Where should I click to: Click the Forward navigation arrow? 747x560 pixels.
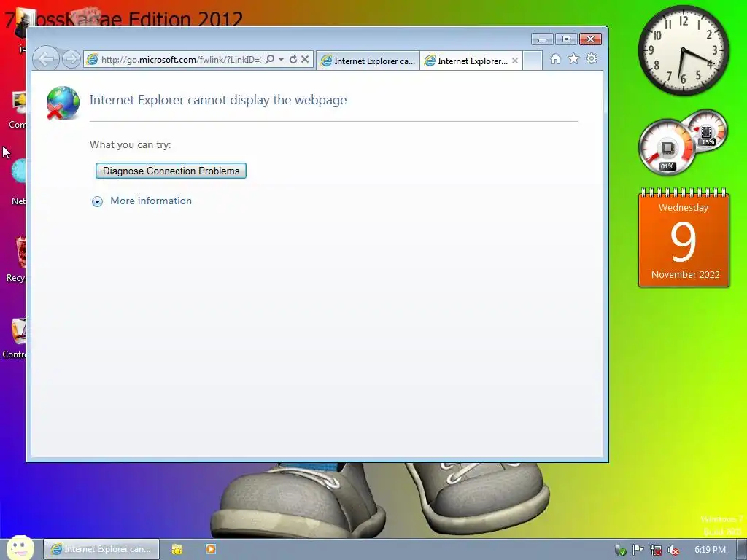click(71, 60)
